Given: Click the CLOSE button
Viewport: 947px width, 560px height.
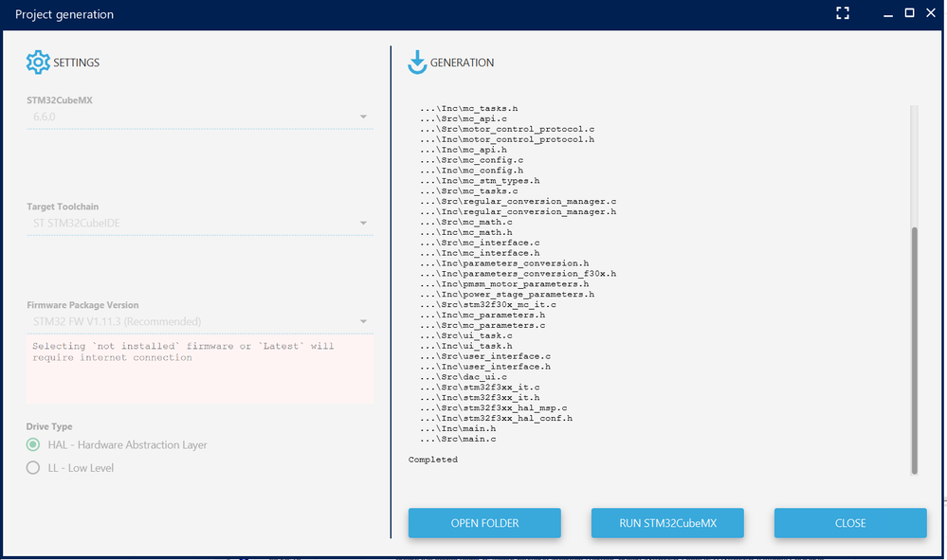Looking at the screenshot, I should 850,523.
